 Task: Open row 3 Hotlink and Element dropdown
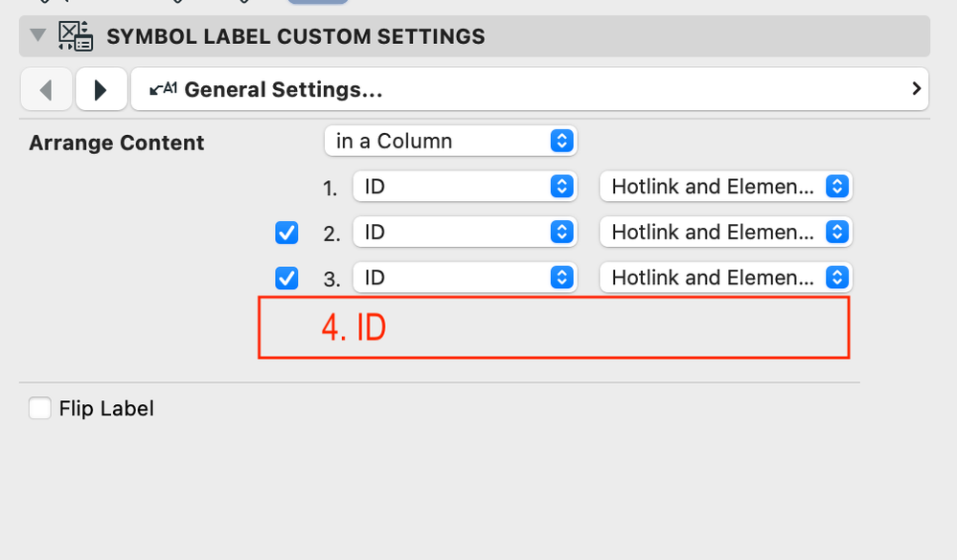click(x=725, y=279)
